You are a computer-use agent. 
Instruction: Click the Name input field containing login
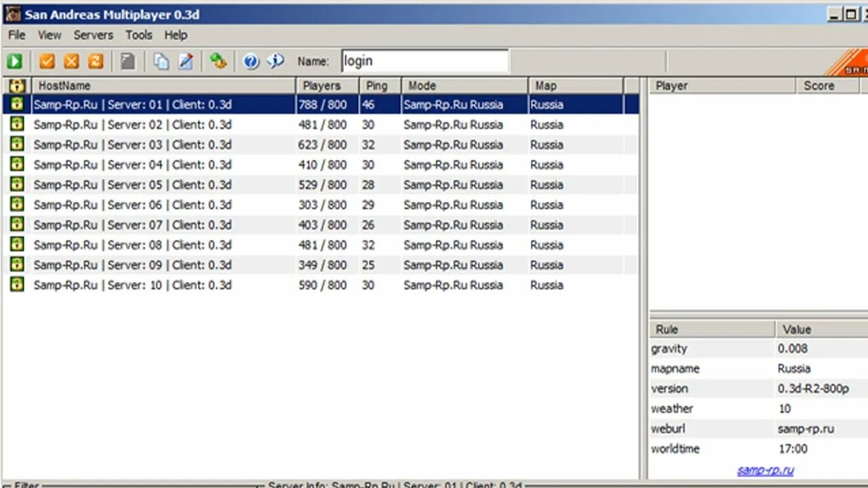[x=425, y=61]
